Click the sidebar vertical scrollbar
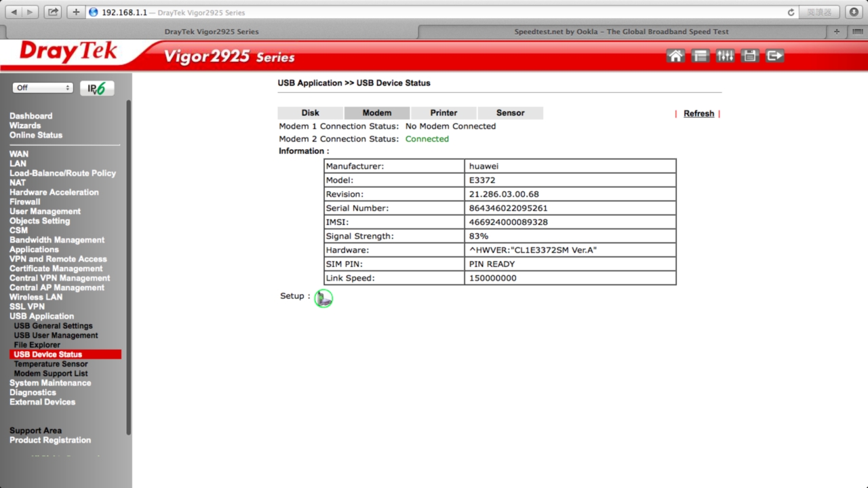Screen dimensions: 868x488 [128, 268]
